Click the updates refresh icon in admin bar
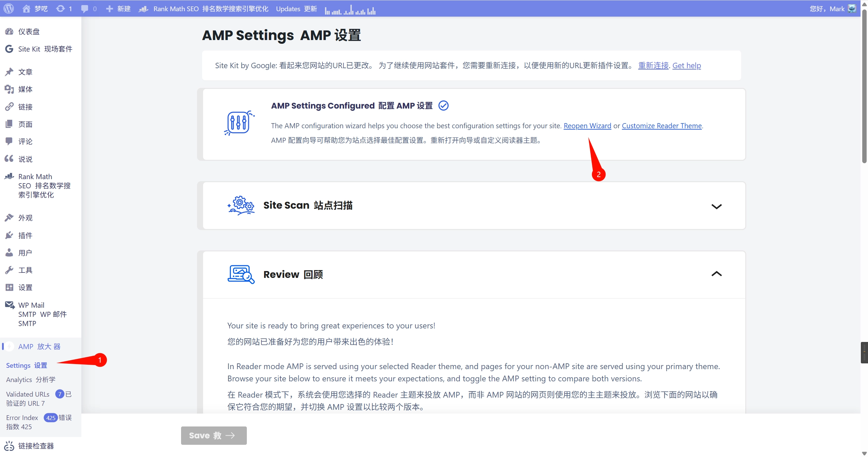The height and width of the screenshot is (457, 868). (60, 8)
